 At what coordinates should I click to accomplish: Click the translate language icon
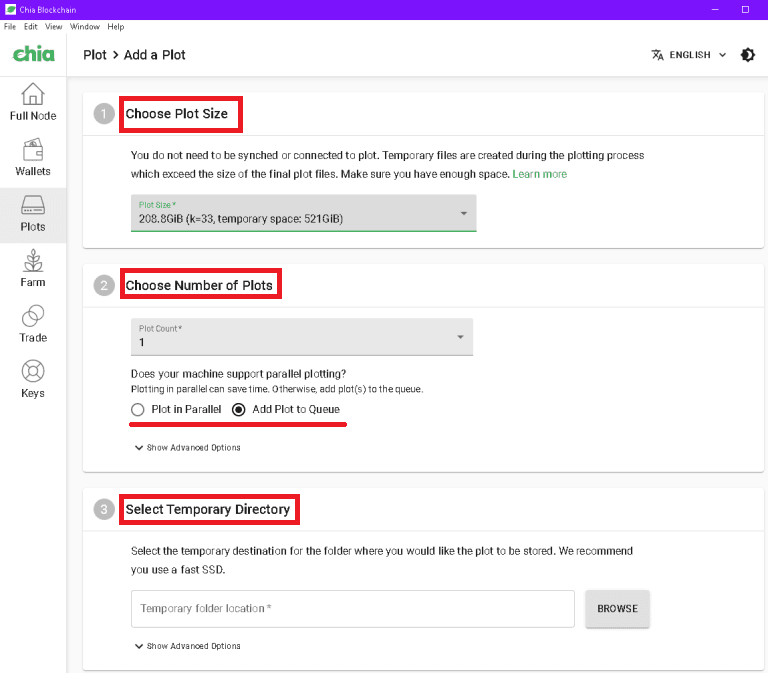pyautogui.click(x=657, y=55)
